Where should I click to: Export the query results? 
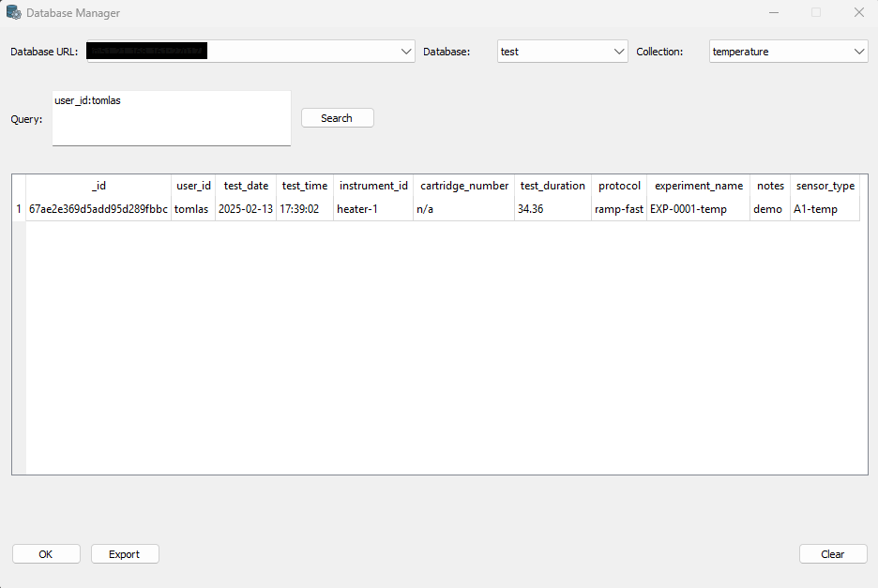[125, 553]
